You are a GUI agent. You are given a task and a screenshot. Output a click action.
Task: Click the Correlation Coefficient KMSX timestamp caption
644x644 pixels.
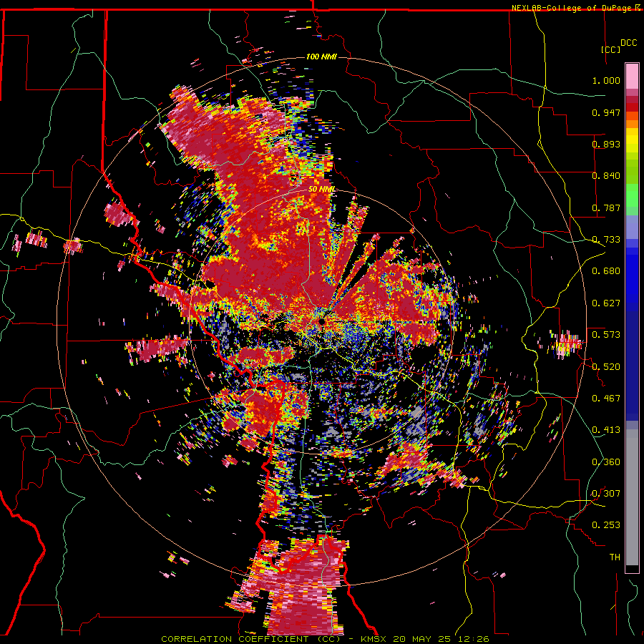pyautogui.click(x=325, y=639)
